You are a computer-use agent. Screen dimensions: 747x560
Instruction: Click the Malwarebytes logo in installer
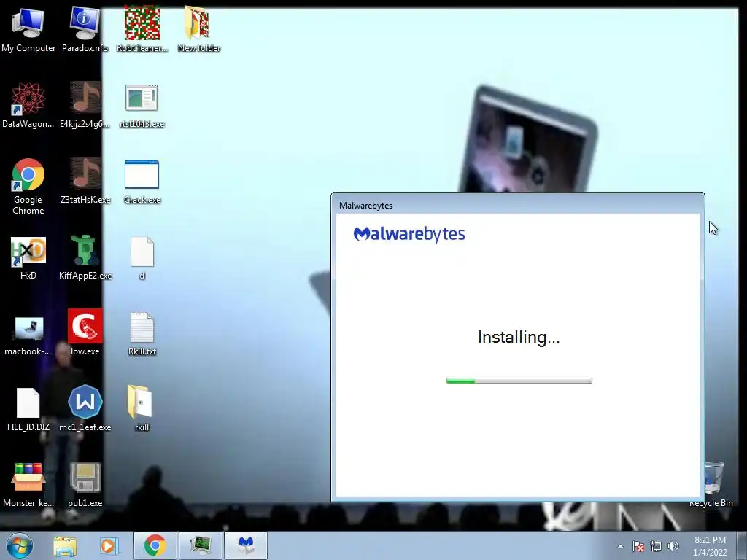(x=409, y=234)
